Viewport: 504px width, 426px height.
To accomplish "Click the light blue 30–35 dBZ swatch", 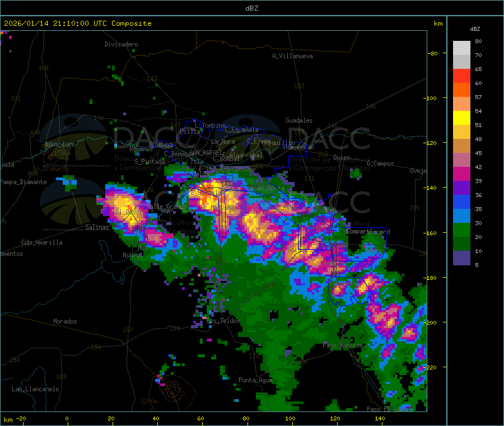I will (461, 216).
